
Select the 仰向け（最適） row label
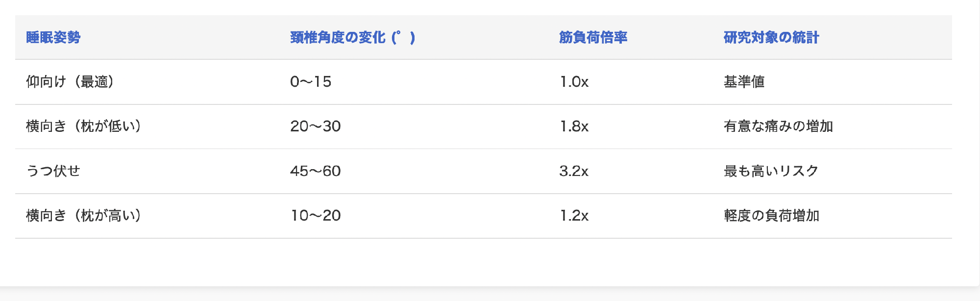click(71, 82)
